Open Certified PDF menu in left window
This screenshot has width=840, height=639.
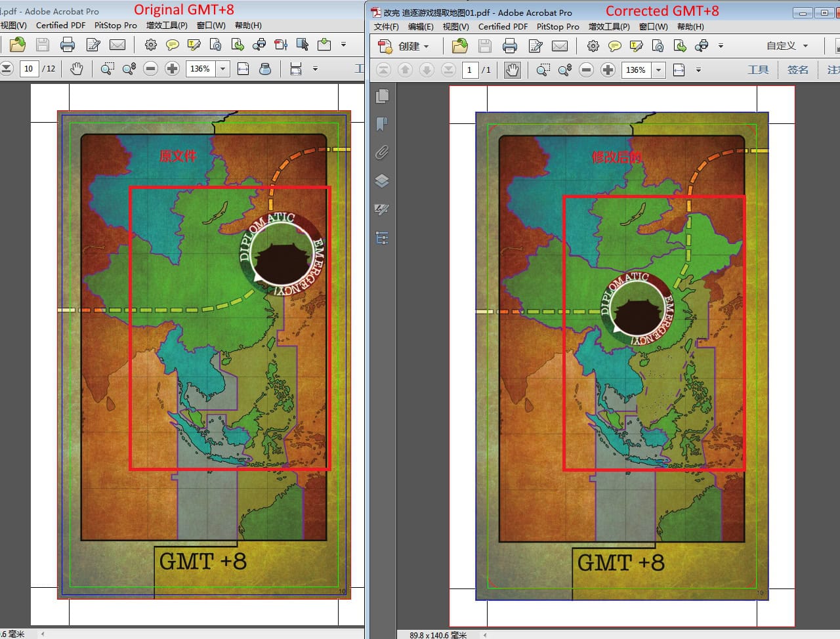pyautogui.click(x=60, y=25)
